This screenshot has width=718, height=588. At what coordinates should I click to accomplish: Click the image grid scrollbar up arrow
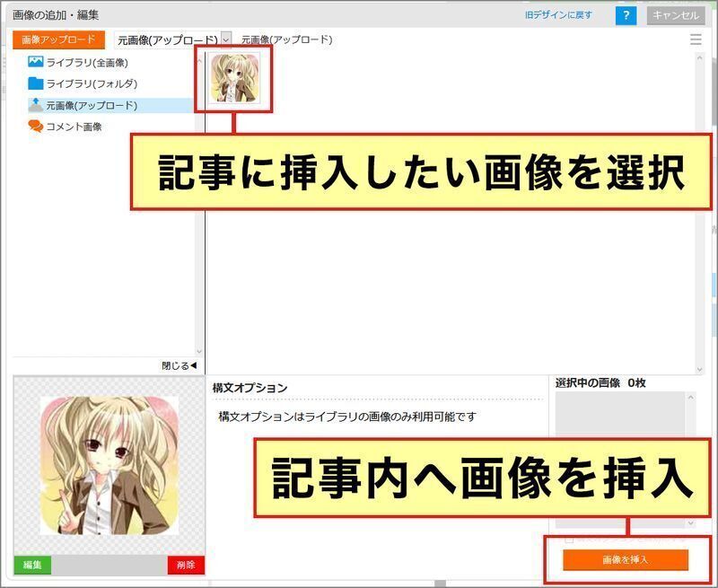tap(699, 57)
